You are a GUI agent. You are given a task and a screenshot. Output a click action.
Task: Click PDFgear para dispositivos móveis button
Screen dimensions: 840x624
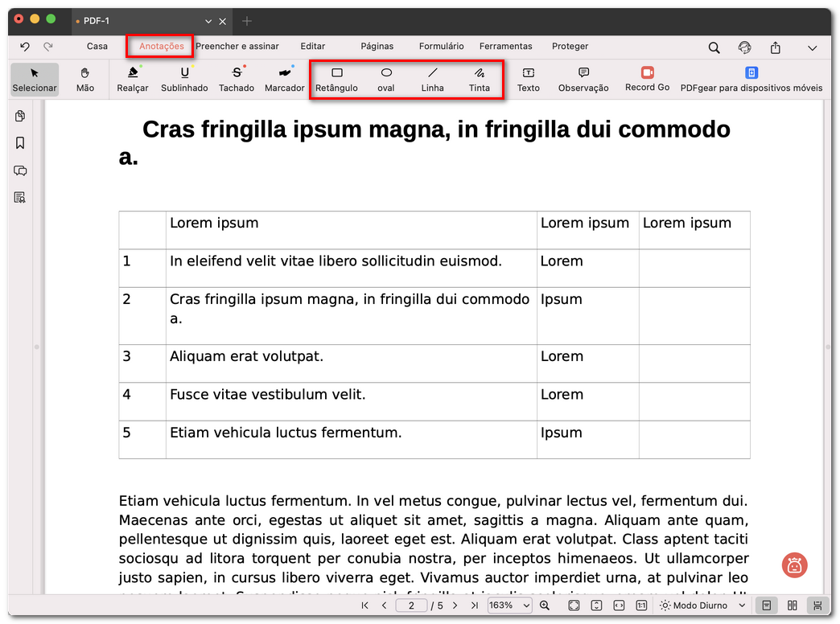click(x=751, y=79)
